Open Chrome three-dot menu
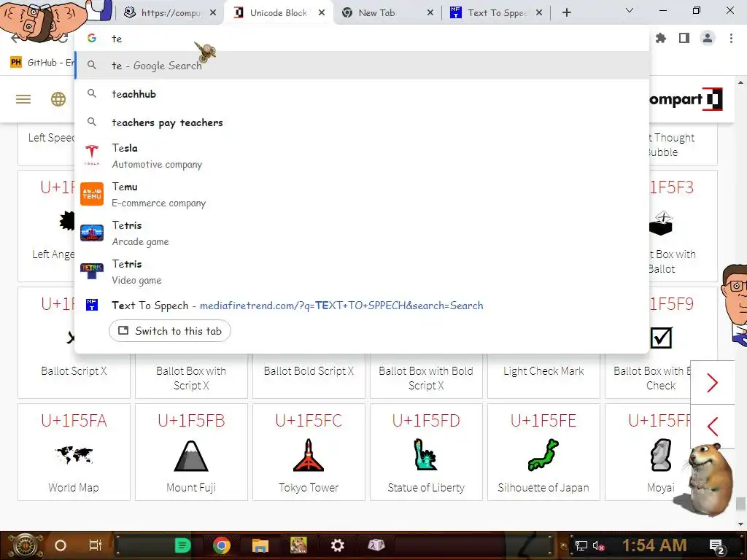 coord(731,38)
